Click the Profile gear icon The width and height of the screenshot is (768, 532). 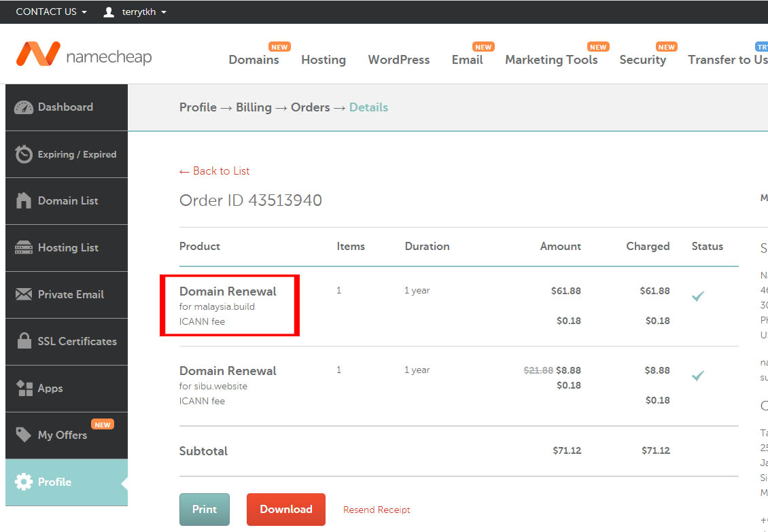pyautogui.click(x=24, y=482)
